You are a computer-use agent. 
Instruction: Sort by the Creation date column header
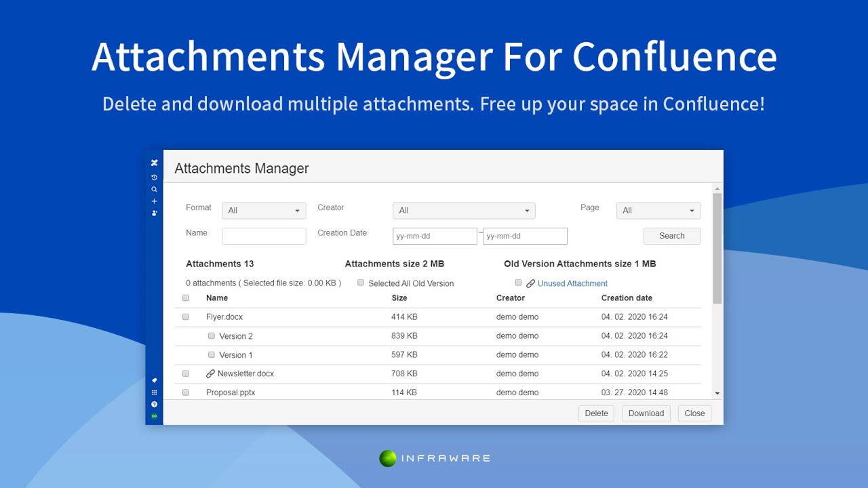[x=627, y=298]
